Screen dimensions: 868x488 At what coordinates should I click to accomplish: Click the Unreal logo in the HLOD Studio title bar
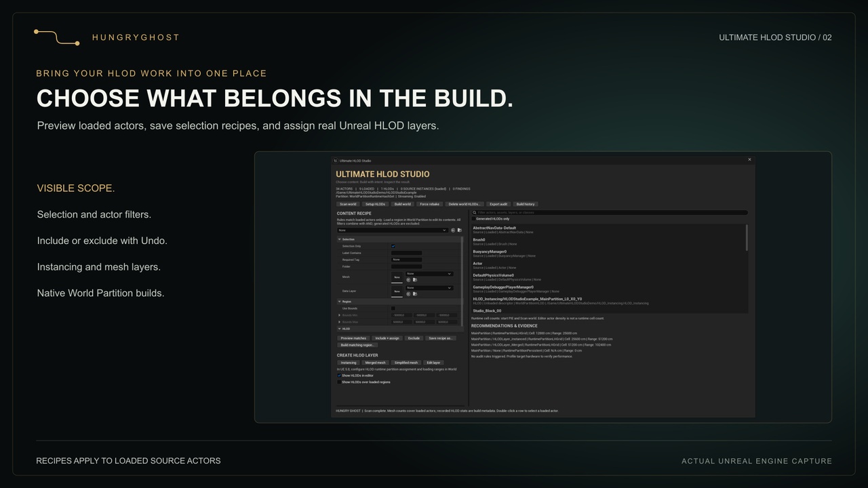pyautogui.click(x=335, y=161)
